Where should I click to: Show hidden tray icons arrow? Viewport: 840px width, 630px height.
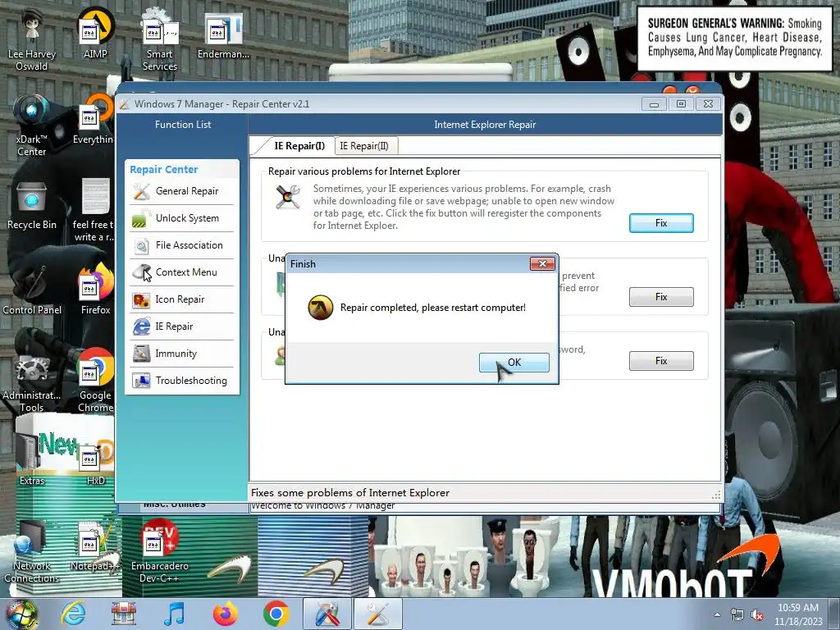point(717,614)
